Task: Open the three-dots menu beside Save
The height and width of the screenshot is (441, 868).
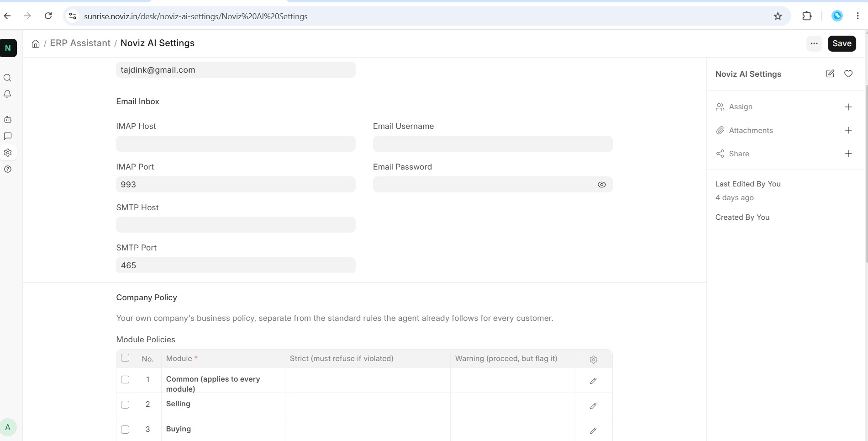Action: (814, 43)
